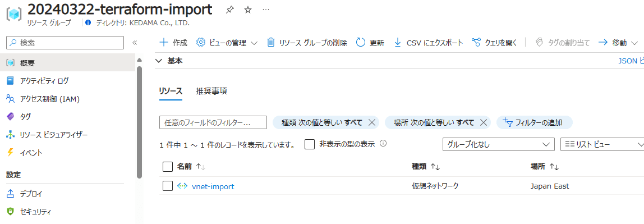
Task: Open the vnet-import resource link
Action: coord(213,186)
